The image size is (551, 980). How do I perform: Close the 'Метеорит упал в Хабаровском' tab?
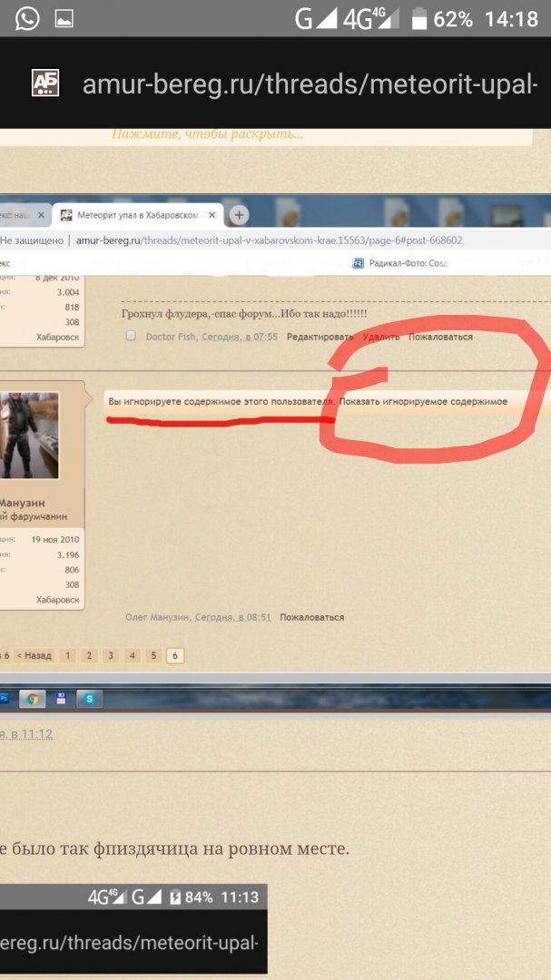[212, 215]
